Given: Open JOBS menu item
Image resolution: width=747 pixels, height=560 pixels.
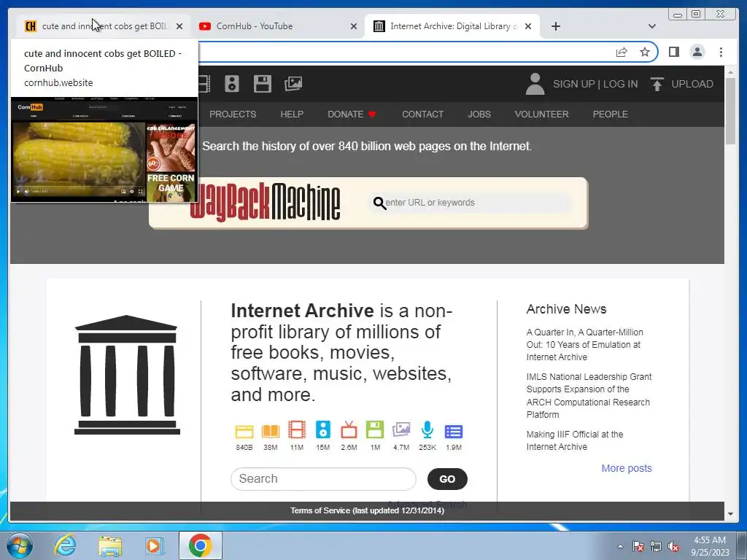Looking at the screenshot, I should (x=479, y=114).
